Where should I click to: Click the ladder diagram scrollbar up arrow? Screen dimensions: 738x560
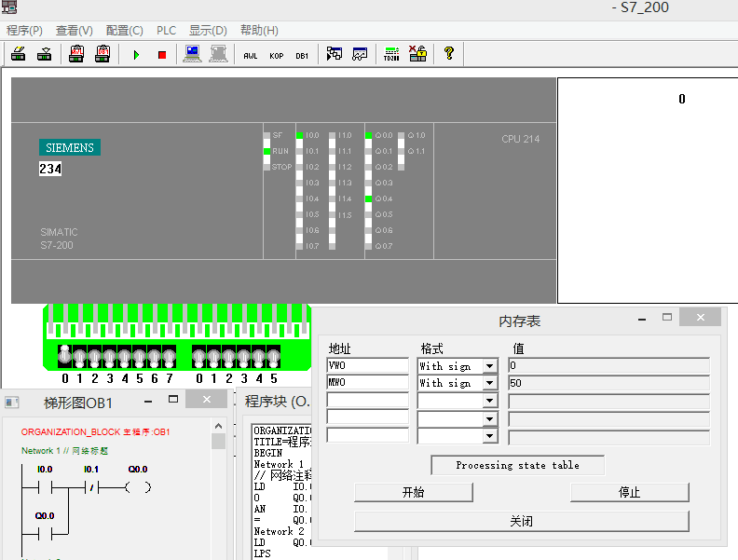pyautogui.click(x=218, y=426)
